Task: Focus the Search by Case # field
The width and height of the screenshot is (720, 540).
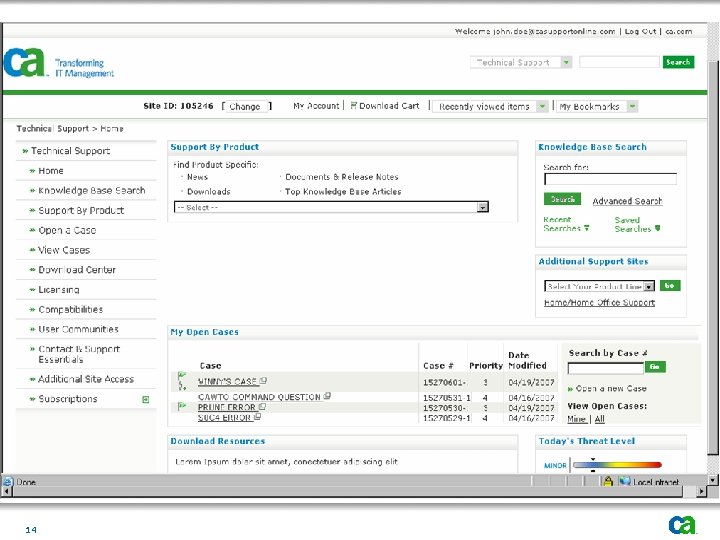Action: pos(605,367)
